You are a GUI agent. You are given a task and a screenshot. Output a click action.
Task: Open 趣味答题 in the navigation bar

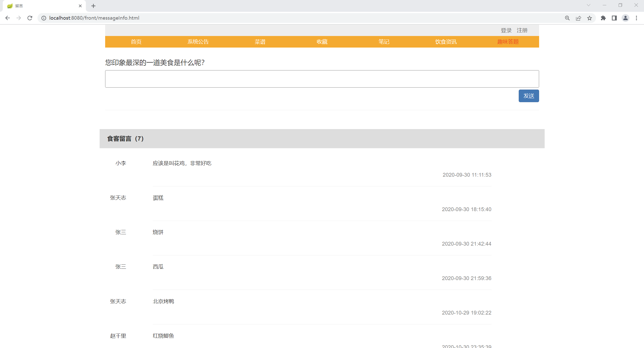(x=508, y=42)
